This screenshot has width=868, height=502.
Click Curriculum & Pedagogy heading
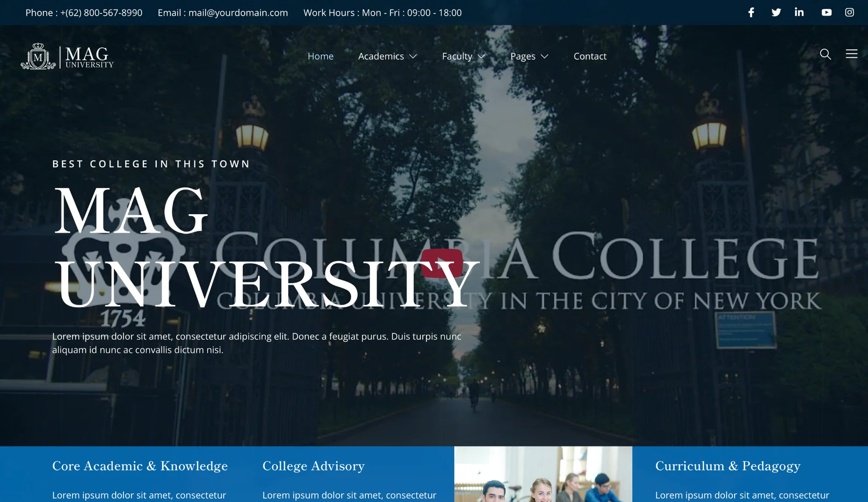(x=727, y=466)
